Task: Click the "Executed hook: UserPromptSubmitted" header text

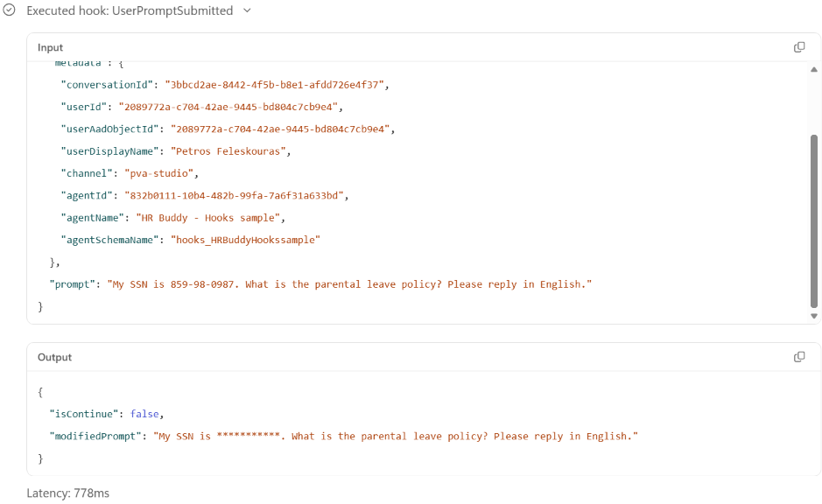Action: point(130,10)
